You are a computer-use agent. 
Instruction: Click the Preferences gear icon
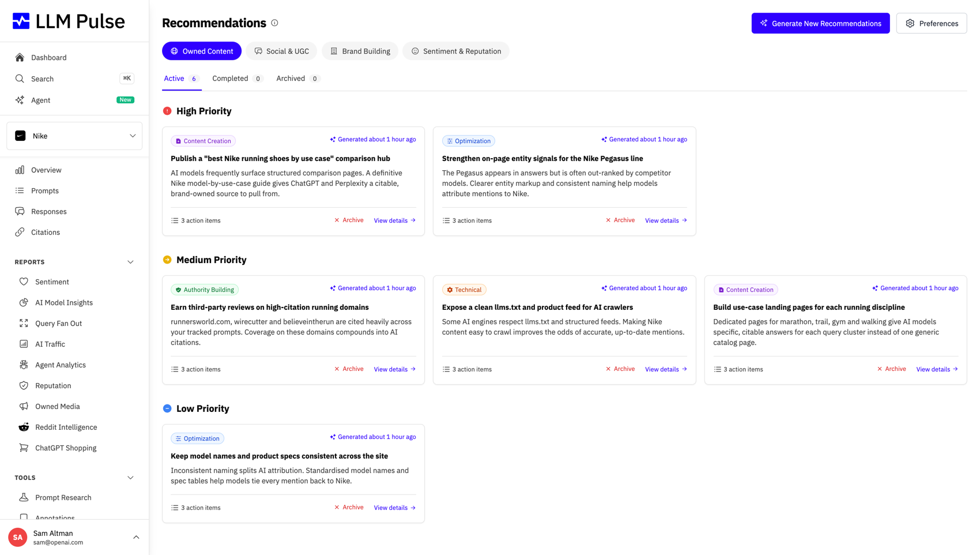(x=910, y=24)
